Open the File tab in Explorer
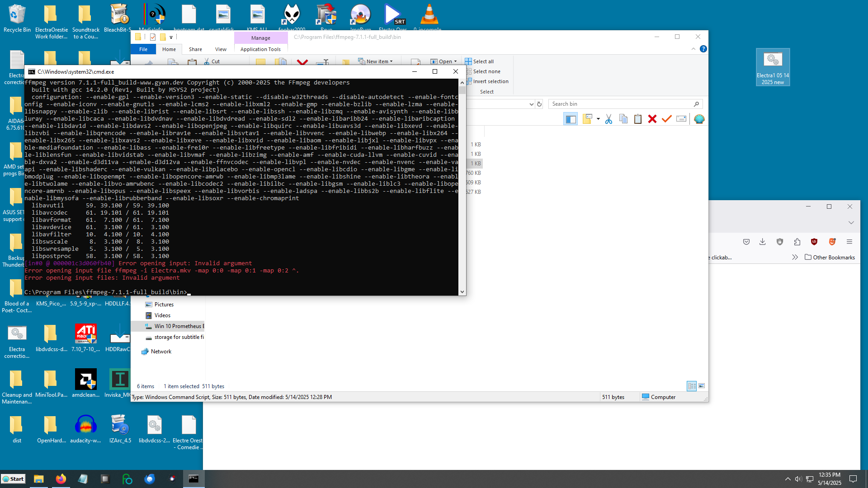 click(x=143, y=49)
